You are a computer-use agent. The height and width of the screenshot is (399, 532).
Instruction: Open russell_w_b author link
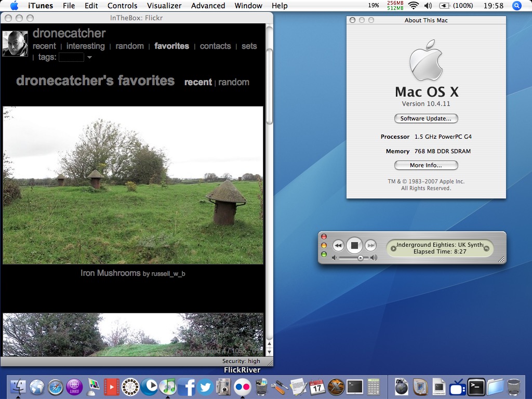[168, 273]
